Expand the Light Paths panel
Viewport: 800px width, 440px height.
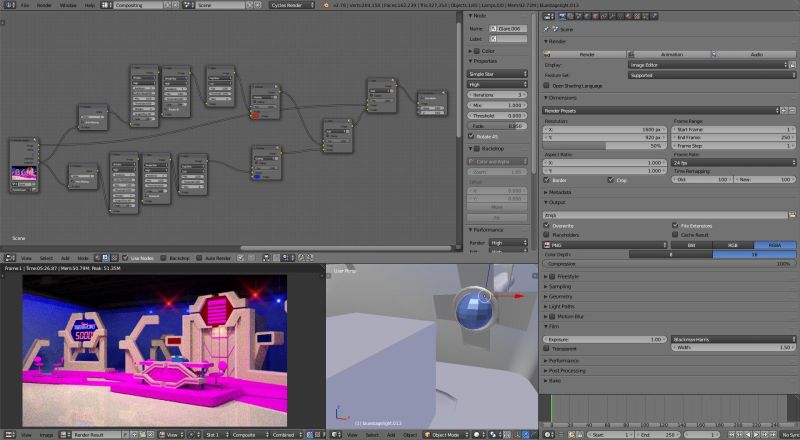(561, 306)
